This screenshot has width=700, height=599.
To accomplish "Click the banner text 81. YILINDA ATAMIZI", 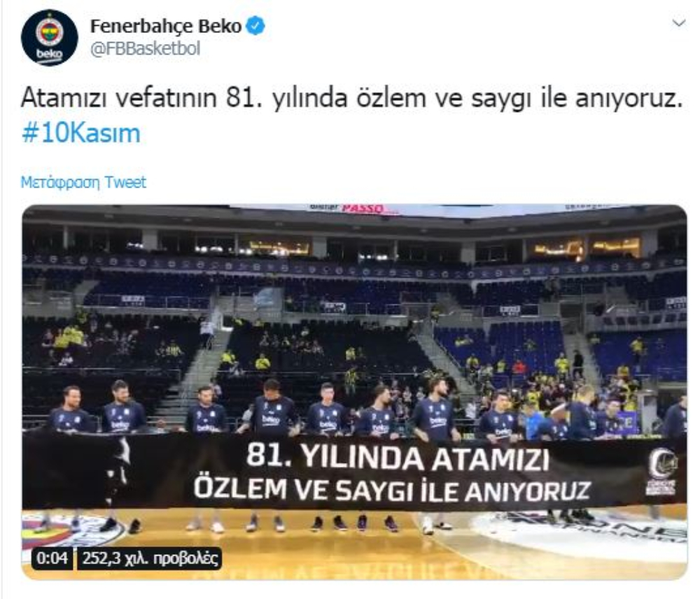I will (398, 456).
